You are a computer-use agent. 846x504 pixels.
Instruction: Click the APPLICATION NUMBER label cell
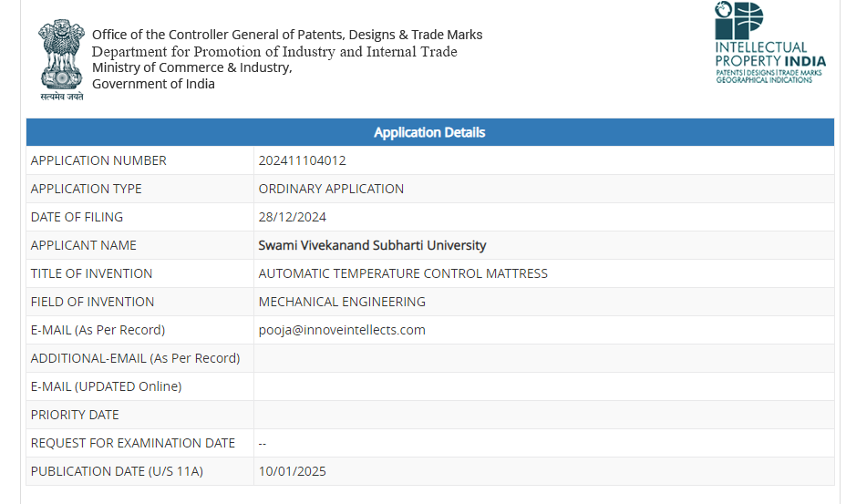pos(98,160)
